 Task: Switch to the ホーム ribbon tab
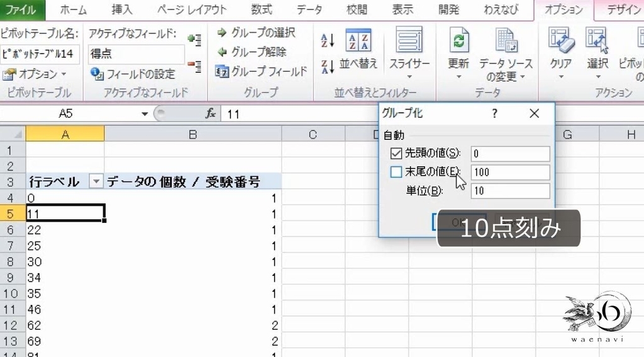click(74, 10)
